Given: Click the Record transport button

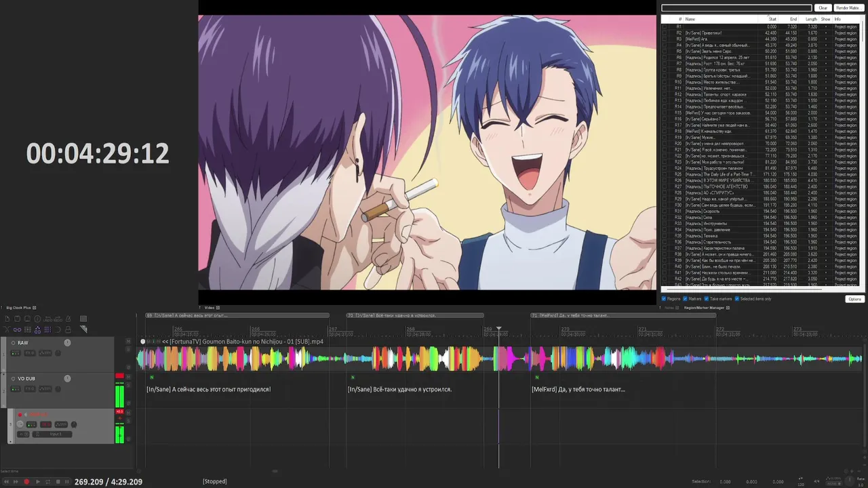Looking at the screenshot, I should pos(26,481).
